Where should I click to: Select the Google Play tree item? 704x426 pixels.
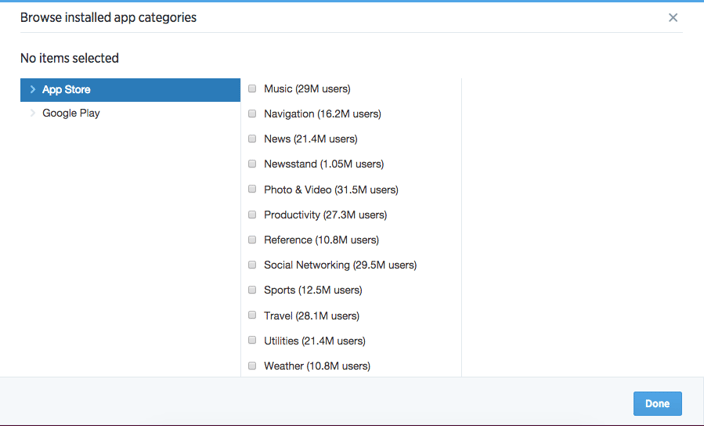point(130,113)
